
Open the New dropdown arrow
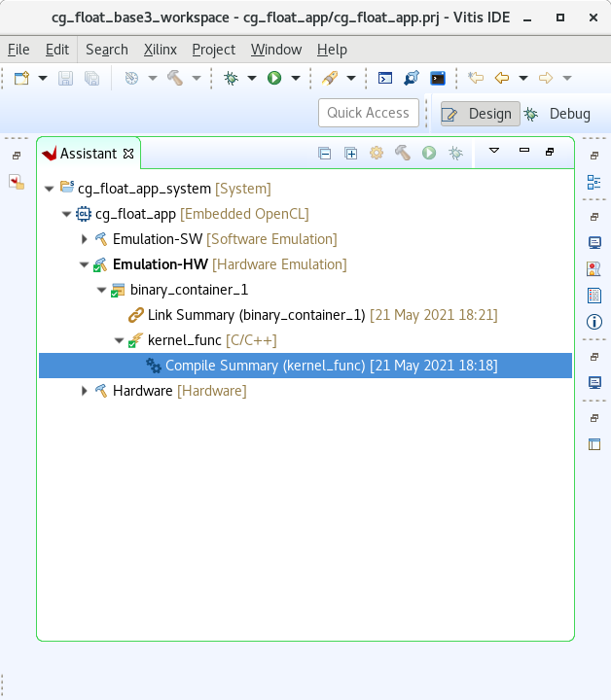click(x=43, y=78)
